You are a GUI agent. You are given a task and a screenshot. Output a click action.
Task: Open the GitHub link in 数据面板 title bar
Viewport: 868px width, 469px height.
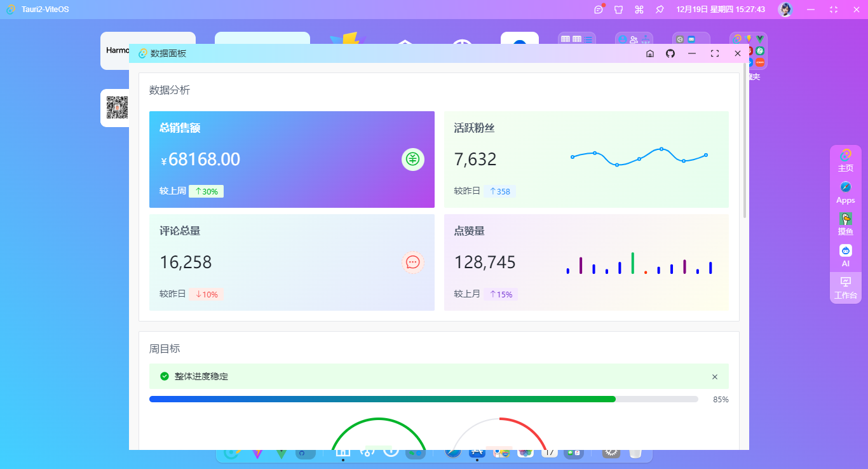pos(670,53)
